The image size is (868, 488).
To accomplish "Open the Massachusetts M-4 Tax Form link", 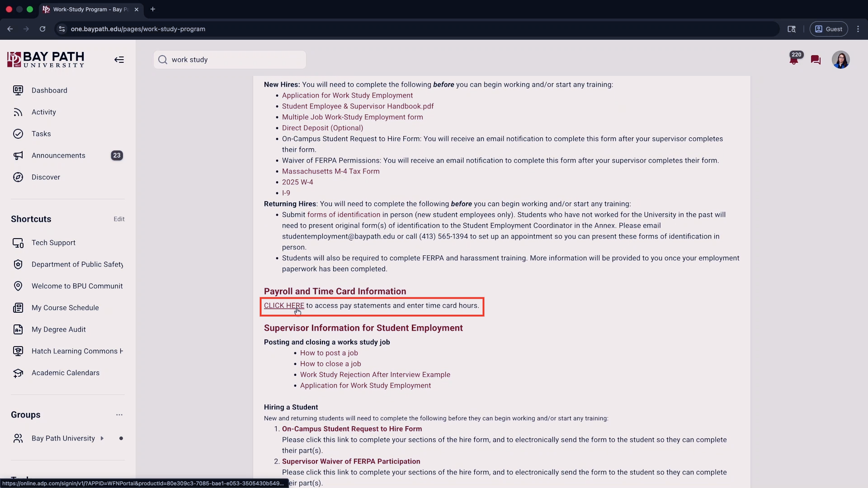I will 330,171.
